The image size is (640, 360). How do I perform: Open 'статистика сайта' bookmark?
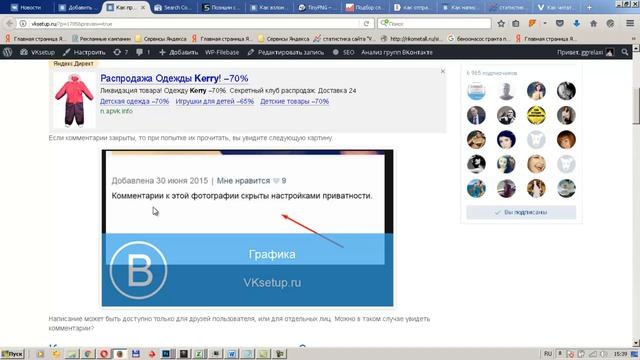tap(344, 39)
